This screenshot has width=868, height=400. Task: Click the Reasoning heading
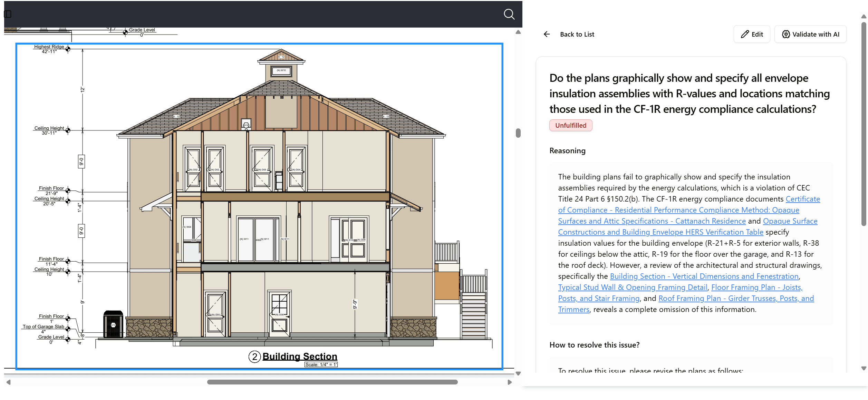tap(567, 150)
